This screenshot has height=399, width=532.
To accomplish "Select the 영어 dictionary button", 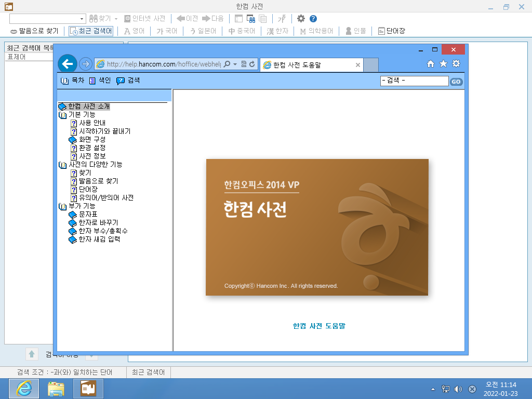I will 135,31.
